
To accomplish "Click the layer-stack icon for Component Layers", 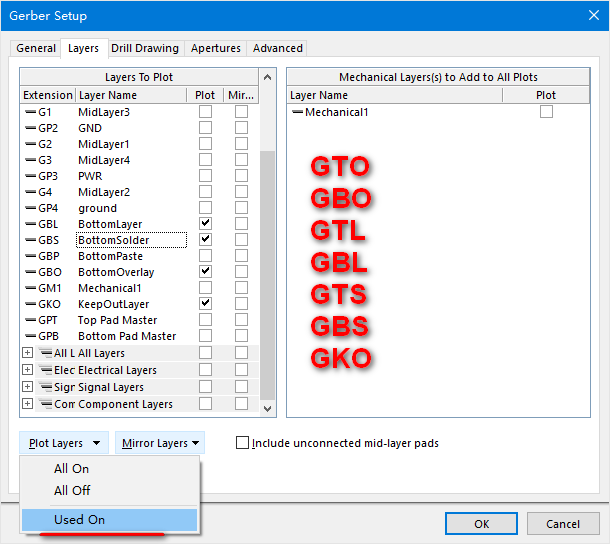I will tap(45, 404).
